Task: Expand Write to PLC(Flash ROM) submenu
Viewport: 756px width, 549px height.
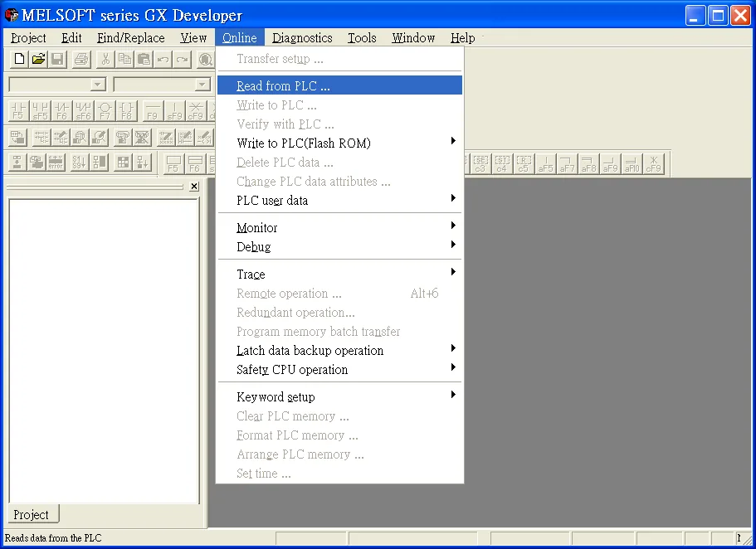Action: (339, 143)
